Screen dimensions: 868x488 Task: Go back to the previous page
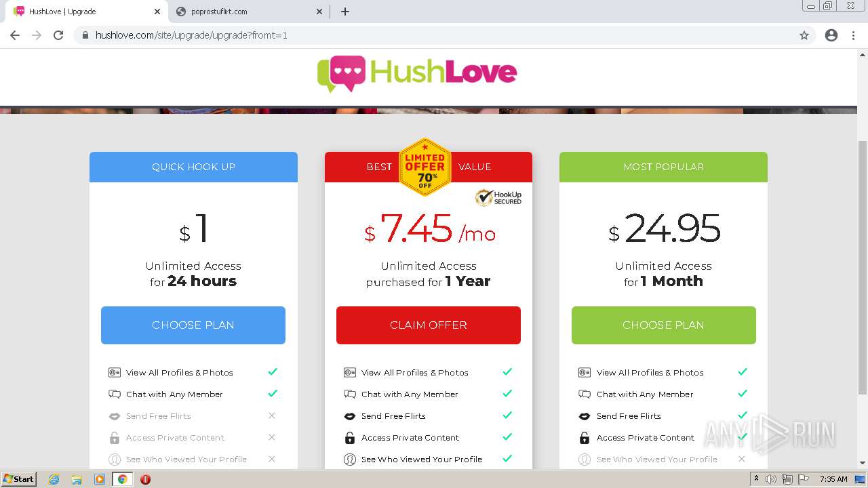tap(15, 35)
